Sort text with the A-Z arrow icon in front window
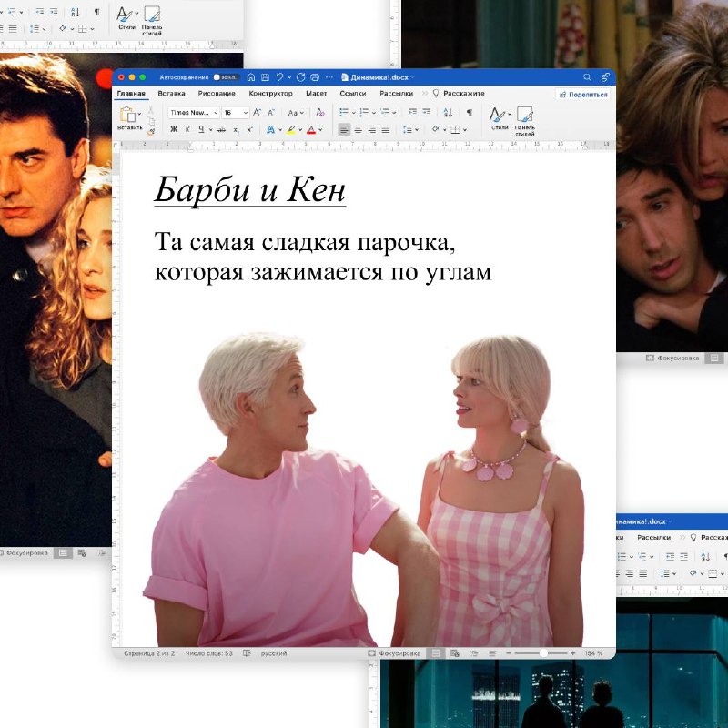The width and height of the screenshot is (728, 728). pyautogui.click(x=448, y=112)
